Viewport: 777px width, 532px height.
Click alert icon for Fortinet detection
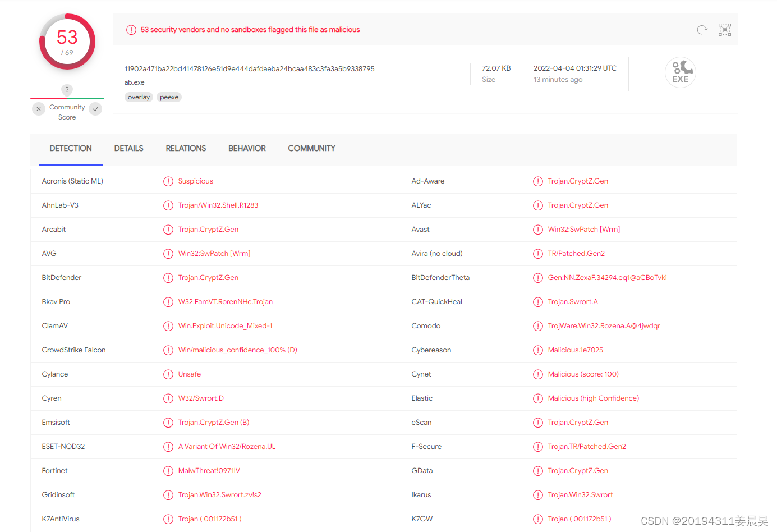pyautogui.click(x=168, y=471)
